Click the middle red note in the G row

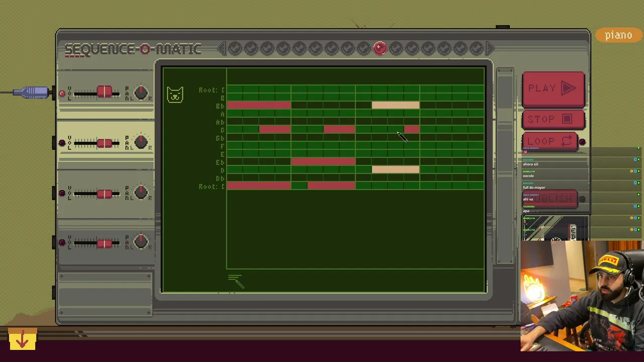click(339, 130)
